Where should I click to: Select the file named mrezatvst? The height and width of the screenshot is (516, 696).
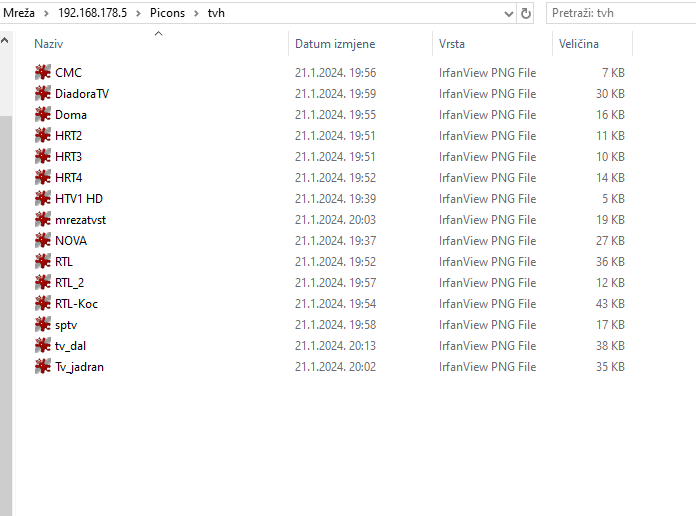click(x=80, y=220)
